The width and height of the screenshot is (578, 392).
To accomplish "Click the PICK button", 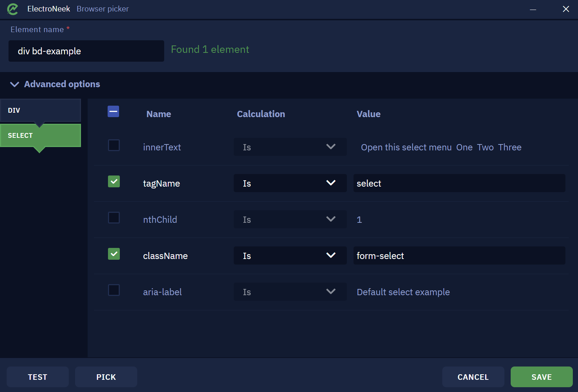I will tap(106, 377).
